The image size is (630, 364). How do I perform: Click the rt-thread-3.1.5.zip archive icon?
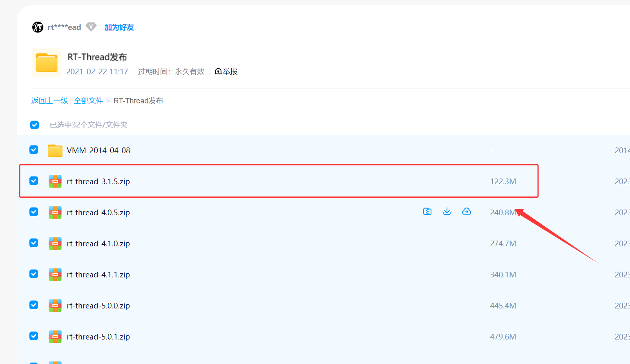tap(55, 181)
